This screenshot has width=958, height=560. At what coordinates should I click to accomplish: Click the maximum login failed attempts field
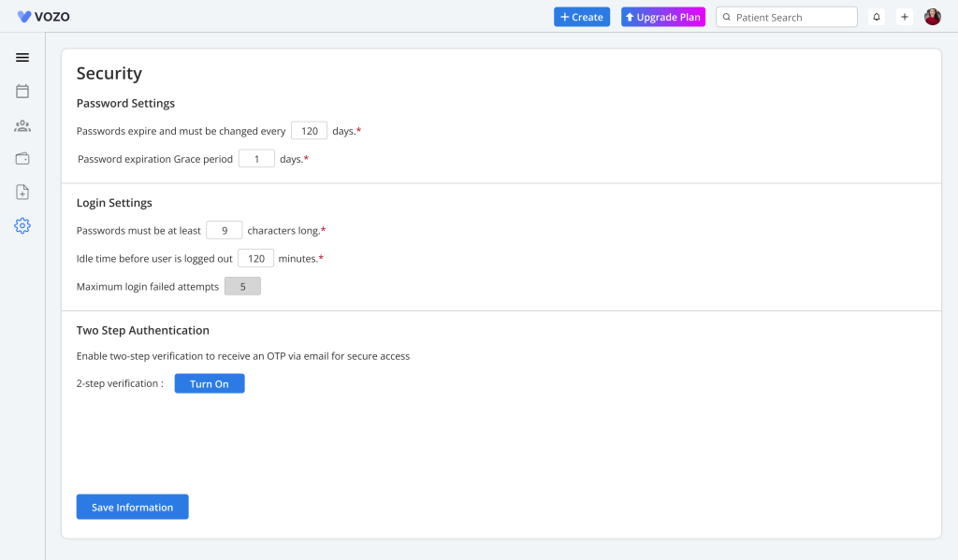pyautogui.click(x=242, y=286)
